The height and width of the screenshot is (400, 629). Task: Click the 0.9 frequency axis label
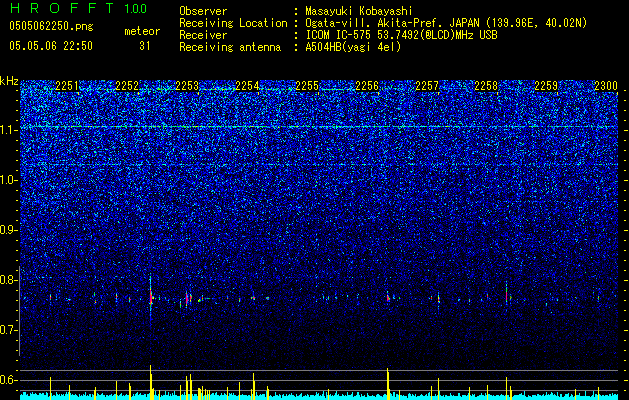9,230
